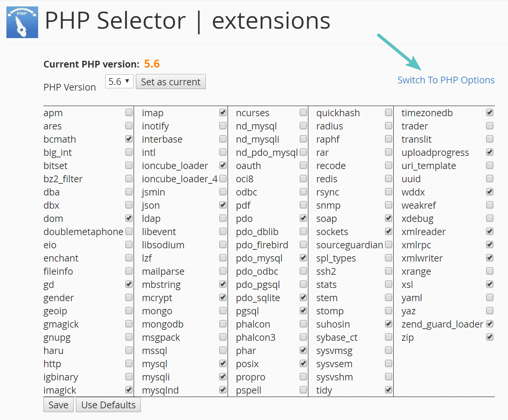Disable the xmlrpc checkbox
508x420 pixels.
coord(490,245)
